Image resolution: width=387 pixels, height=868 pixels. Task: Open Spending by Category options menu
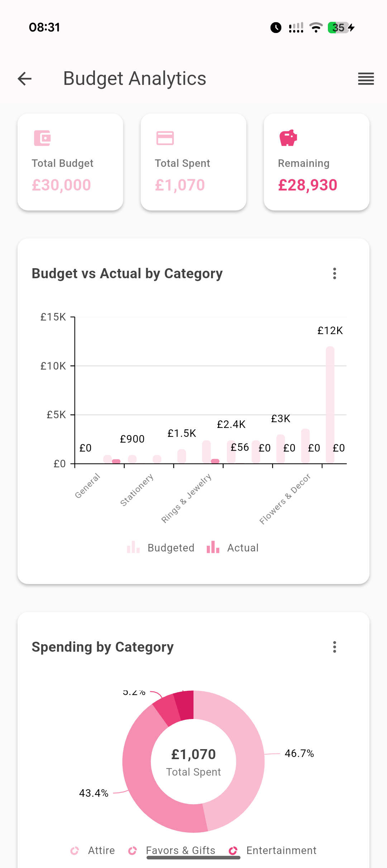tap(335, 647)
